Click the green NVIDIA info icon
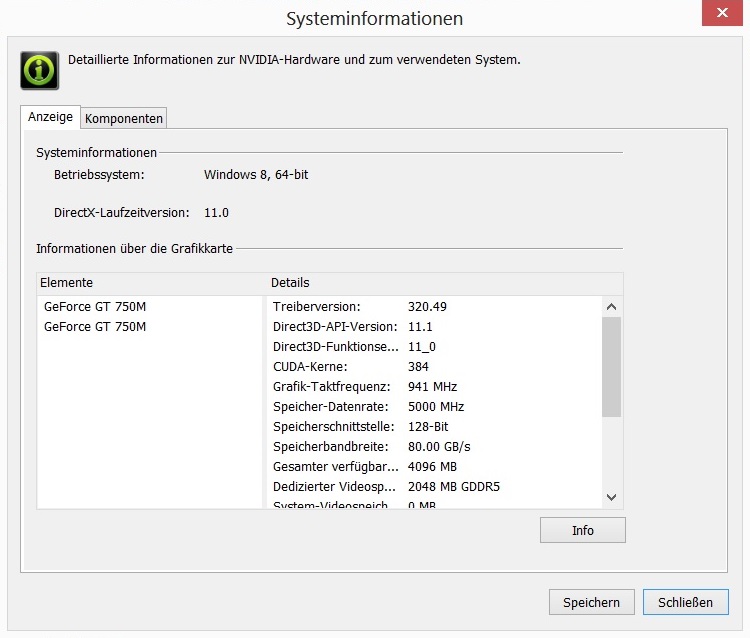The height and width of the screenshot is (638, 750). point(39,70)
